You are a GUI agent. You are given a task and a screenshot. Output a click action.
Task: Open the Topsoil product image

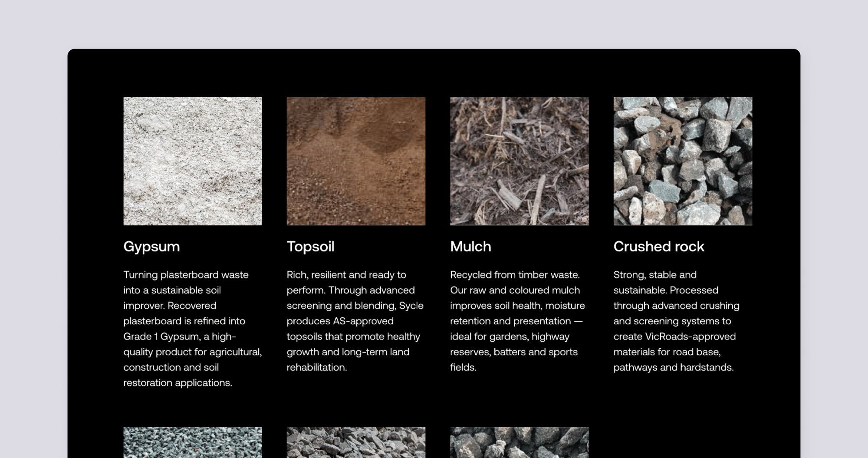(356, 161)
